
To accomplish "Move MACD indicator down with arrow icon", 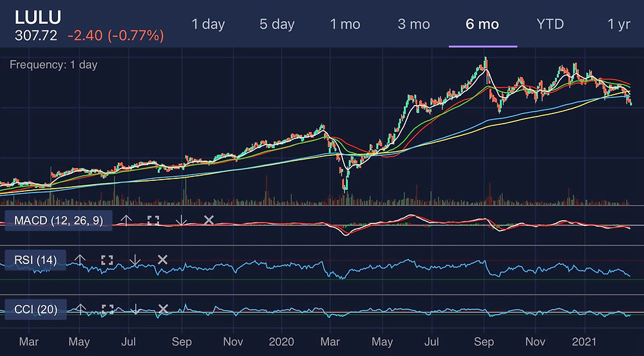I will click(181, 221).
